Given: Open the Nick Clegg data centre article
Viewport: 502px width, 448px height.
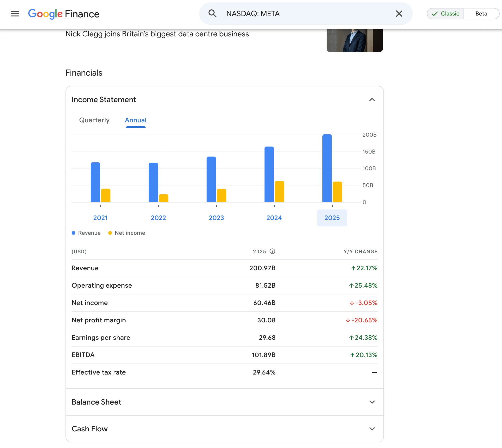Looking at the screenshot, I should pyautogui.click(x=157, y=34).
